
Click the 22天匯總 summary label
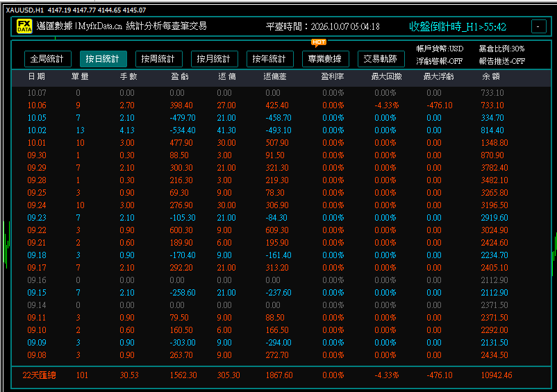point(39,375)
